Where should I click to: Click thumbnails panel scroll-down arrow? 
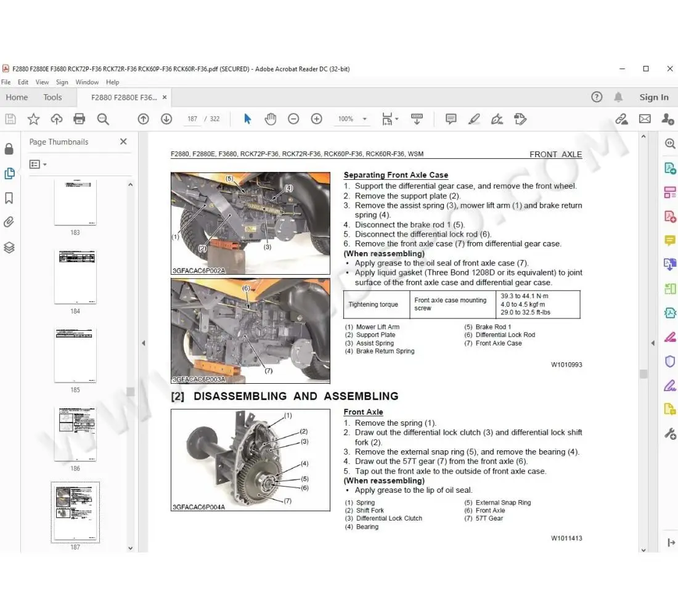tap(131, 548)
